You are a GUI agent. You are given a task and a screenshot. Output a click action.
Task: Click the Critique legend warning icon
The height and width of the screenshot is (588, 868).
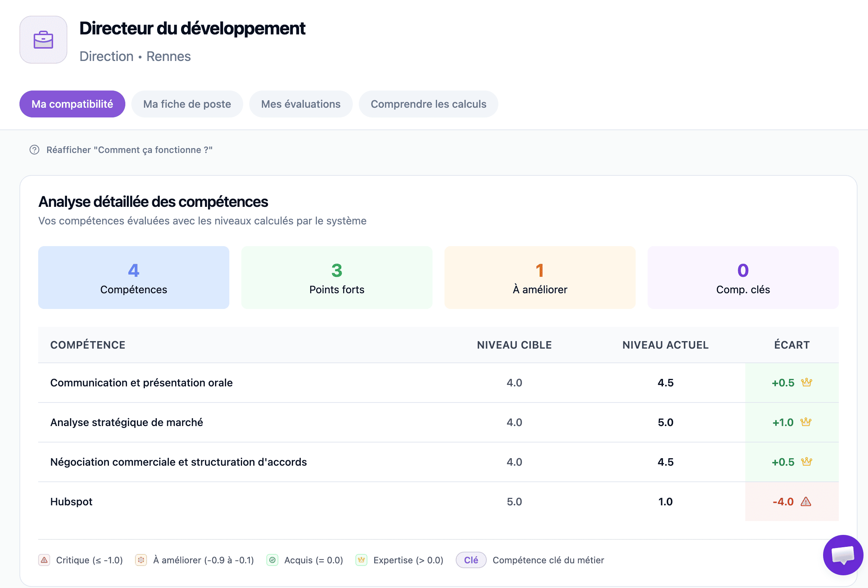click(x=44, y=560)
